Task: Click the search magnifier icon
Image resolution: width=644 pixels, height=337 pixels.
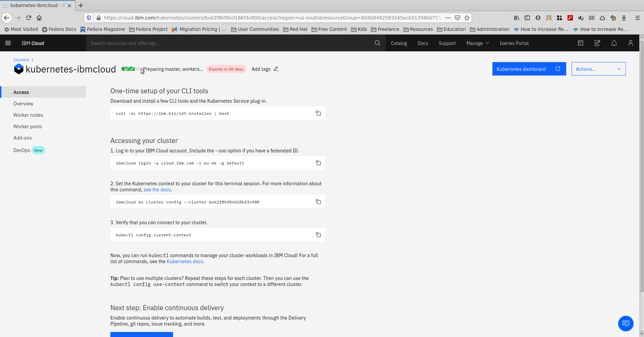Action: (377, 43)
